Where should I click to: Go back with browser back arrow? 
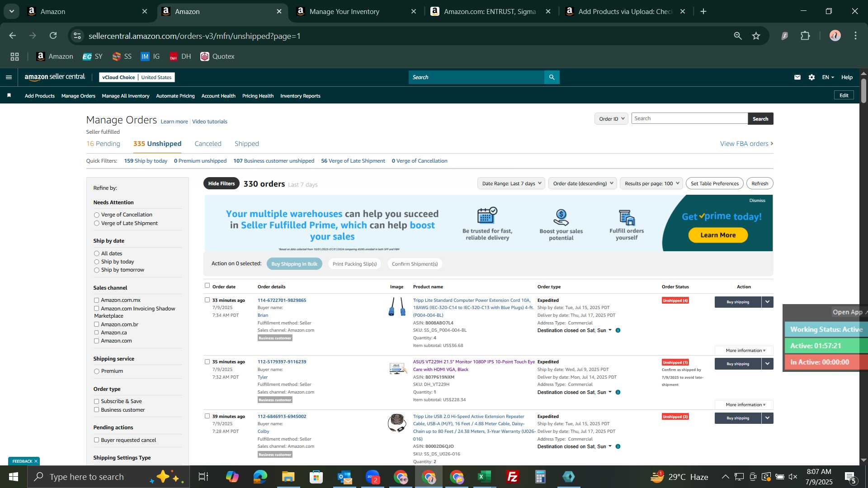pos(13,36)
